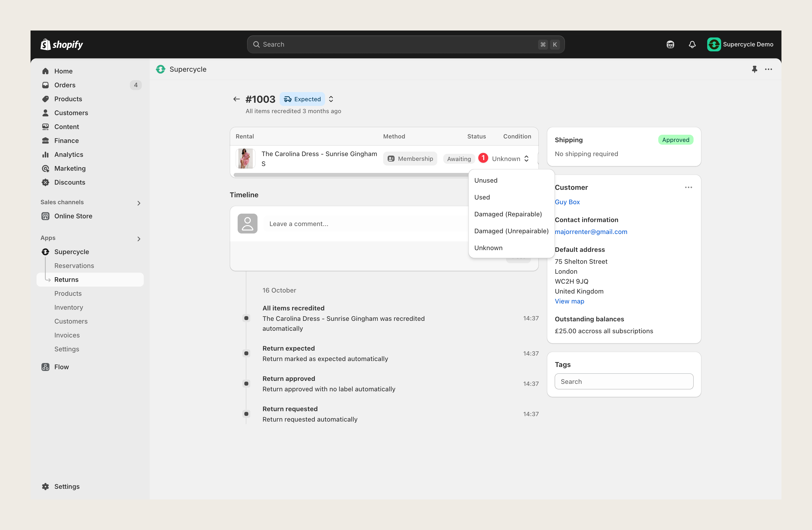Open Invoices under Supercycle
The height and width of the screenshot is (530, 812).
coord(67,335)
